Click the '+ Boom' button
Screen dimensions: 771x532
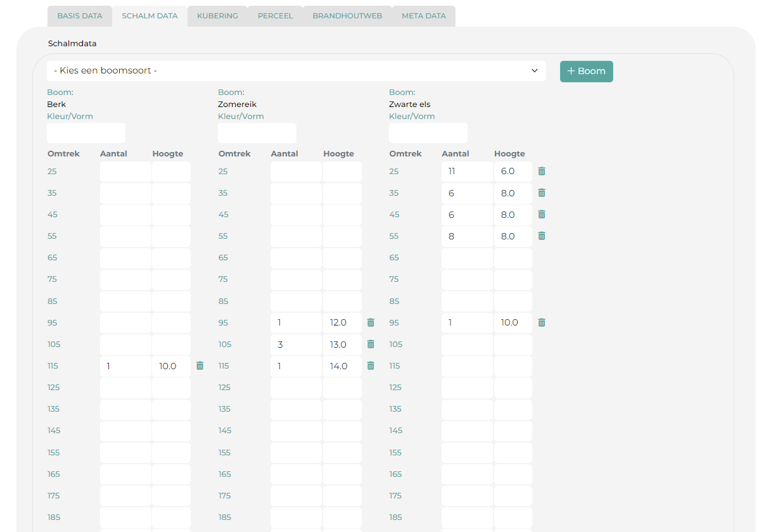point(586,71)
